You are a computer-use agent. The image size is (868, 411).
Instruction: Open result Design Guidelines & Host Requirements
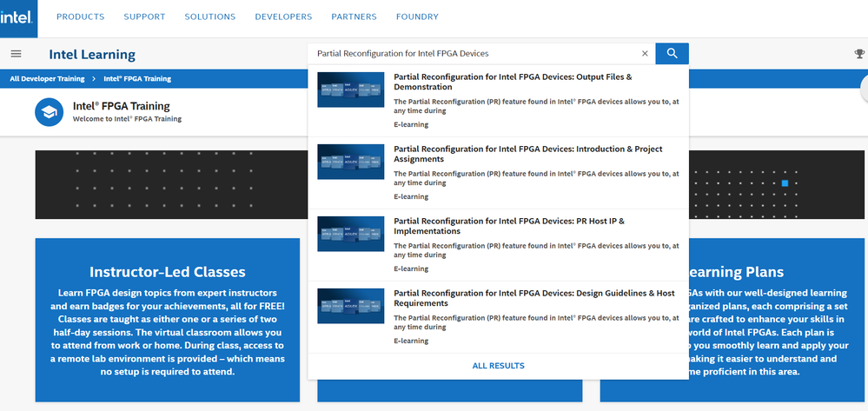coord(534,298)
